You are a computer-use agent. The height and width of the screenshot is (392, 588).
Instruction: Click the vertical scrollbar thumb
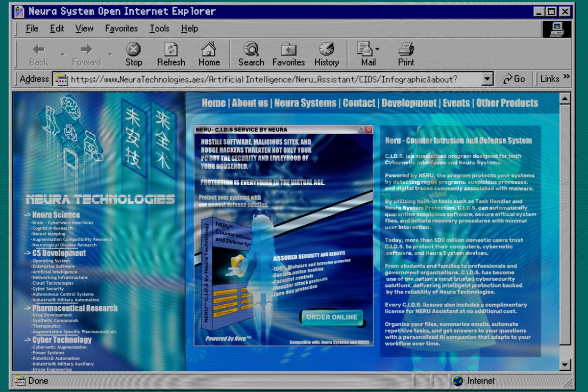tap(565, 225)
